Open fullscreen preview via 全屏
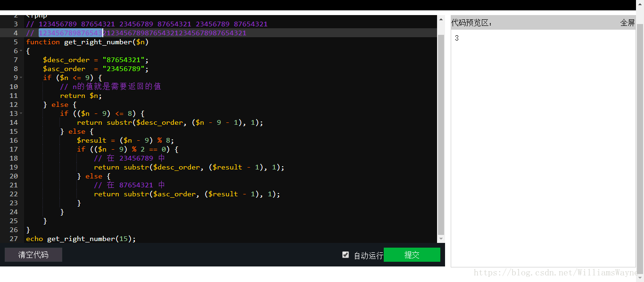 [627, 23]
